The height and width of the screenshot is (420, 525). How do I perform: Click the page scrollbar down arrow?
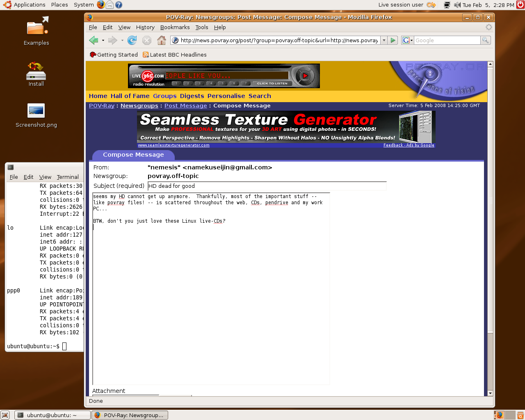point(490,393)
